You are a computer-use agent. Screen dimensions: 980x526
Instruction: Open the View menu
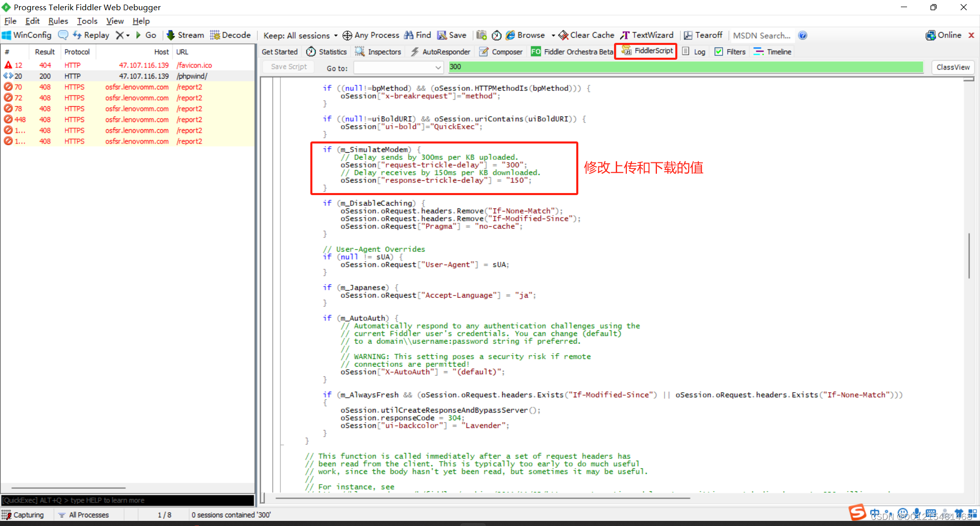(115, 21)
